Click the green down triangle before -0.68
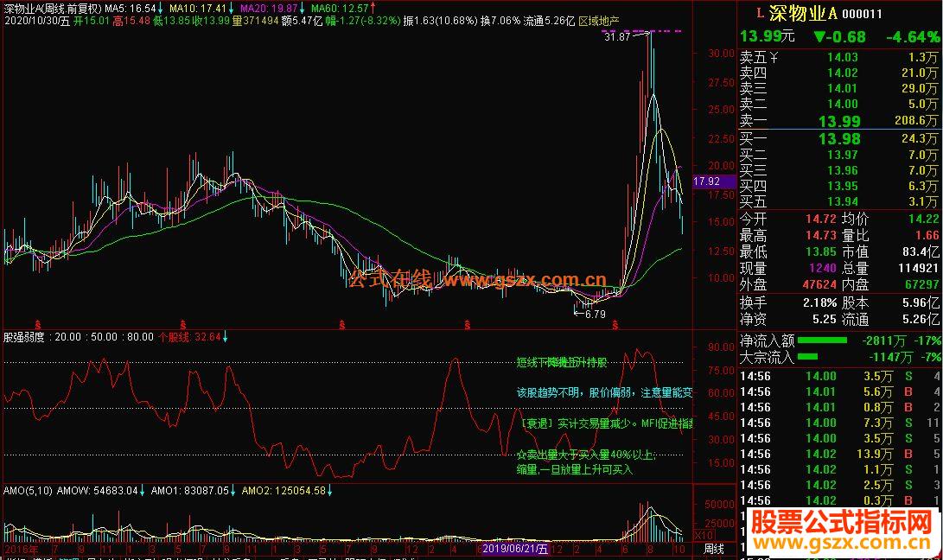The image size is (943, 560). 819,37
